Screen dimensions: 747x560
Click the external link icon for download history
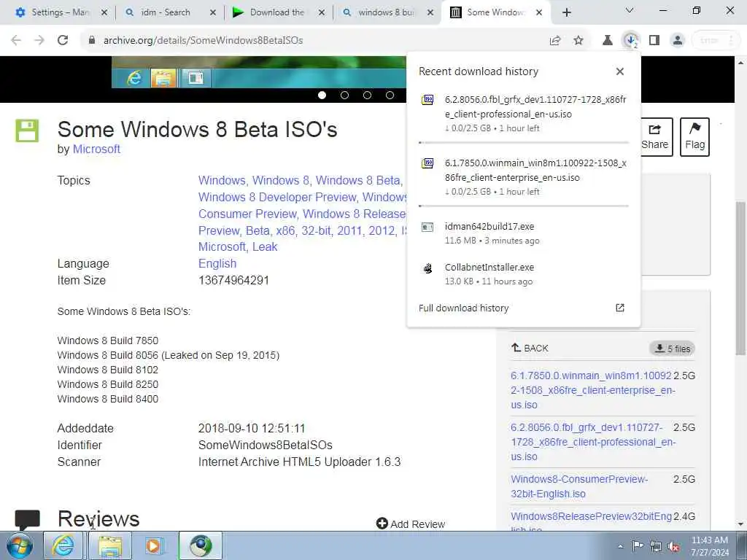tap(620, 308)
